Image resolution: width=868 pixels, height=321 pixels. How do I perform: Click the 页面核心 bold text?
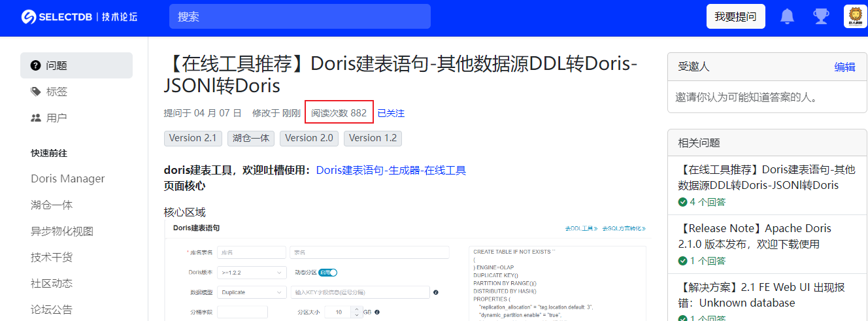click(184, 185)
